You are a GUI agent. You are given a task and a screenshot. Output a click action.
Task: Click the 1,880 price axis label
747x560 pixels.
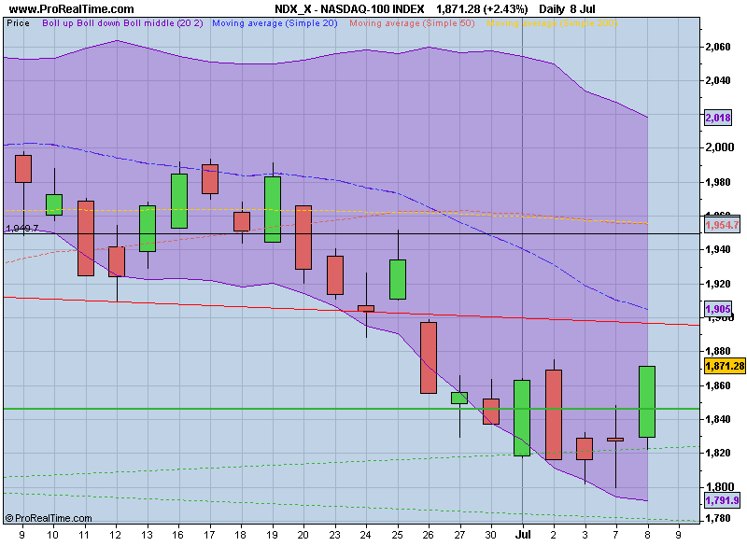tap(718, 351)
